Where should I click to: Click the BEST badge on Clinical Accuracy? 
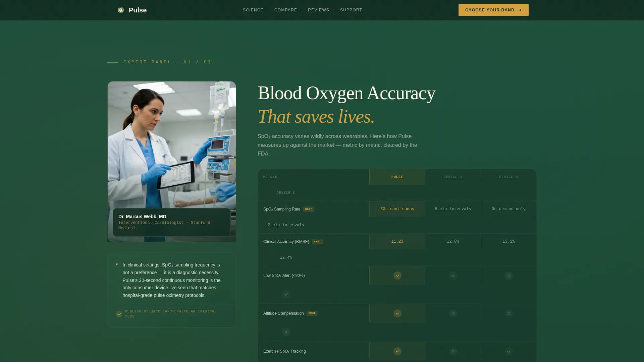tap(317, 242)
